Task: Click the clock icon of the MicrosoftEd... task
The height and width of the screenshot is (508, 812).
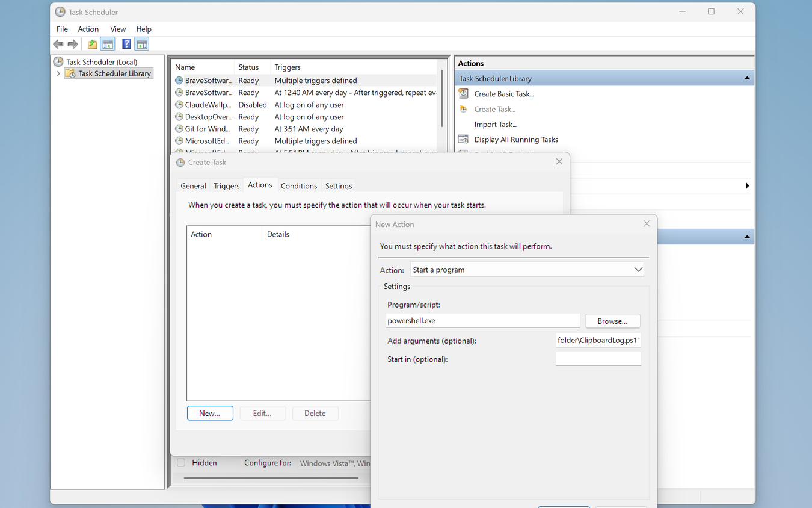Action: pos(179,141)
